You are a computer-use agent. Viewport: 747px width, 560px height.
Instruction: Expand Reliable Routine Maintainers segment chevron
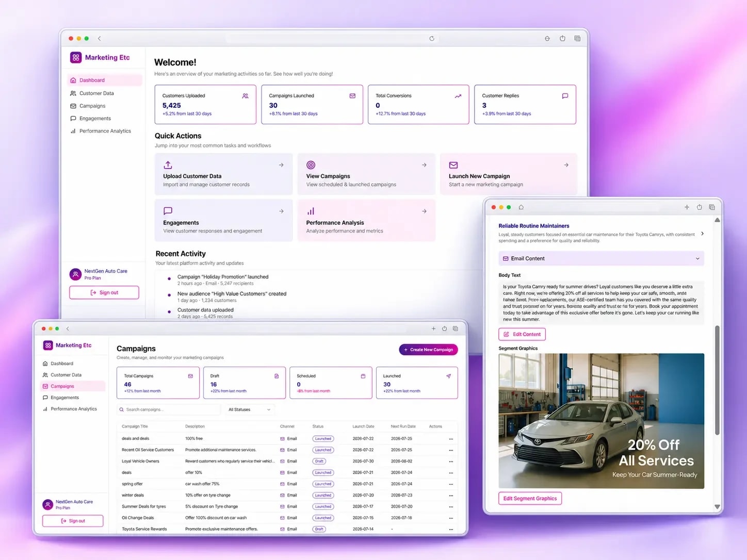(x=702, y=234)
